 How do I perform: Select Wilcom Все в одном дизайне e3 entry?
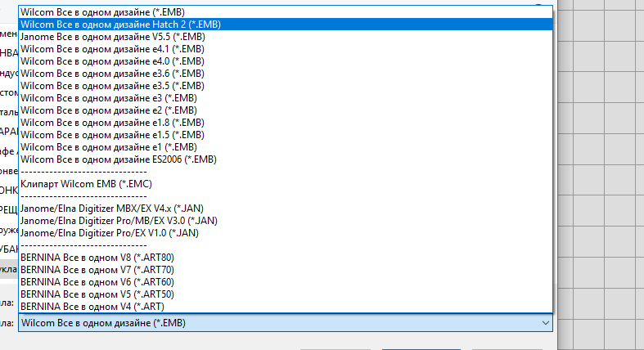click(286, 98)
